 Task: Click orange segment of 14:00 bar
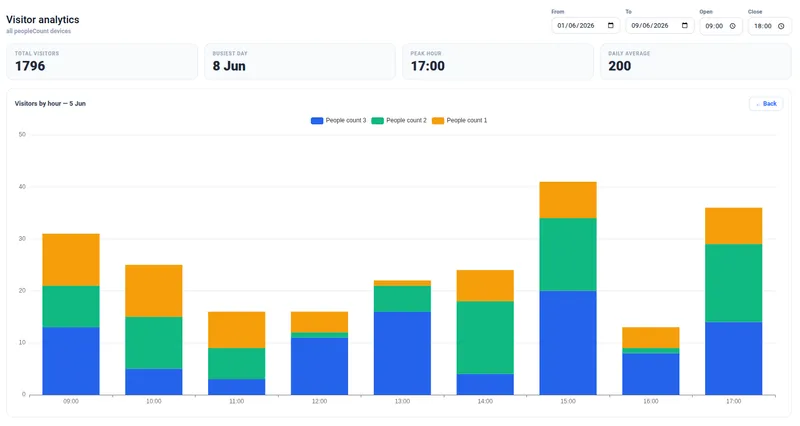coord(485,286)
